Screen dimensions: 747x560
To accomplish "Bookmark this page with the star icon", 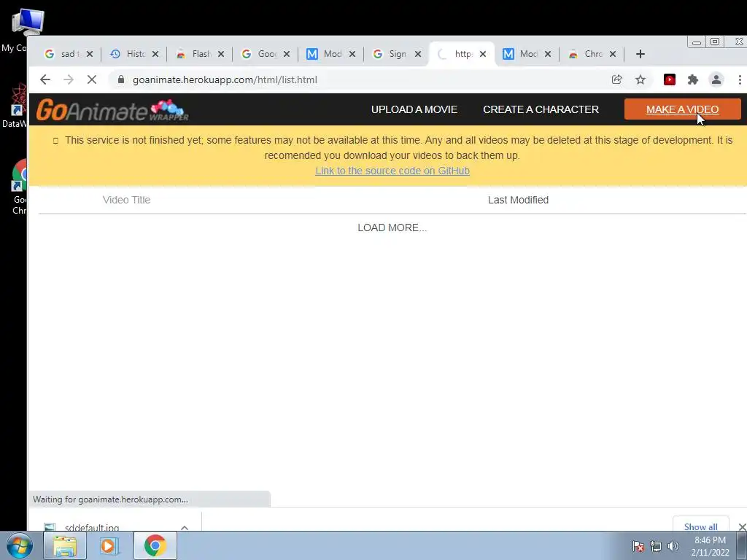I will tap(640, 79).
